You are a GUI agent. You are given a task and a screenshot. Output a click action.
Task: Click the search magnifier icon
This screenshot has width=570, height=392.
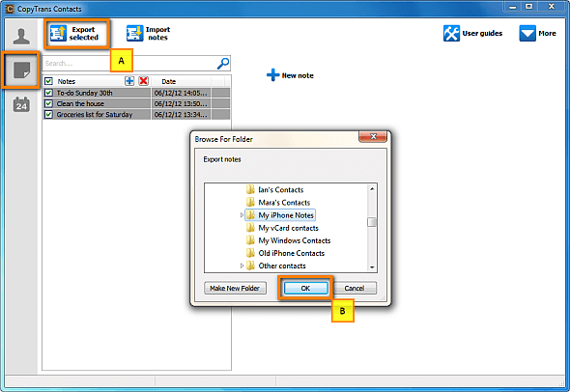coord(223,63)
